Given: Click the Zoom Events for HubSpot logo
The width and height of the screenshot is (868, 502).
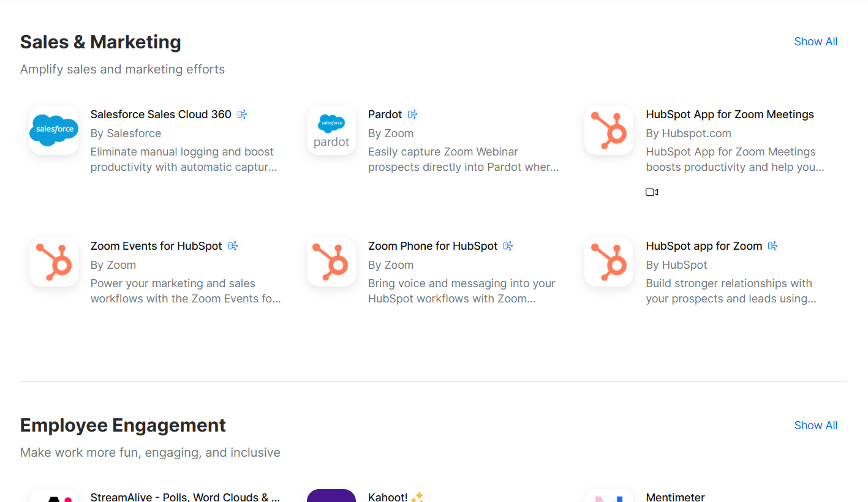Looking at the screenshot, I should point(54,261).
